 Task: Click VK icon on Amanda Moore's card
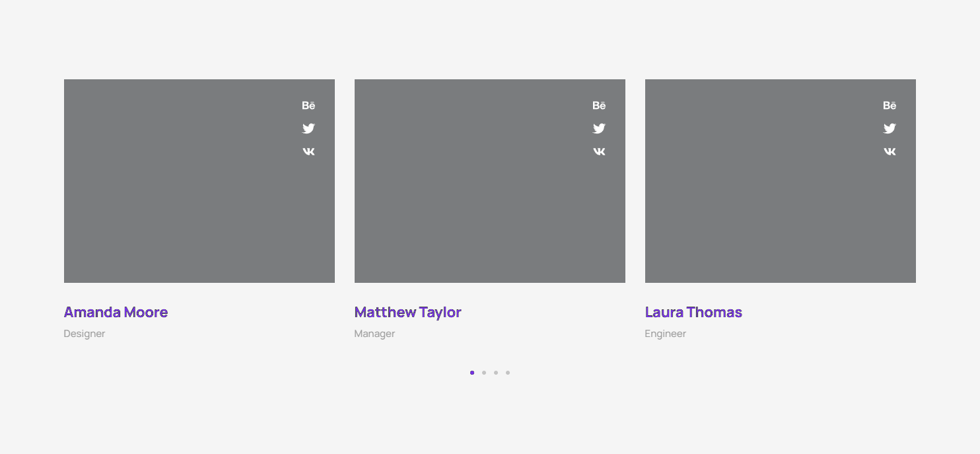[x=308, y=151]
